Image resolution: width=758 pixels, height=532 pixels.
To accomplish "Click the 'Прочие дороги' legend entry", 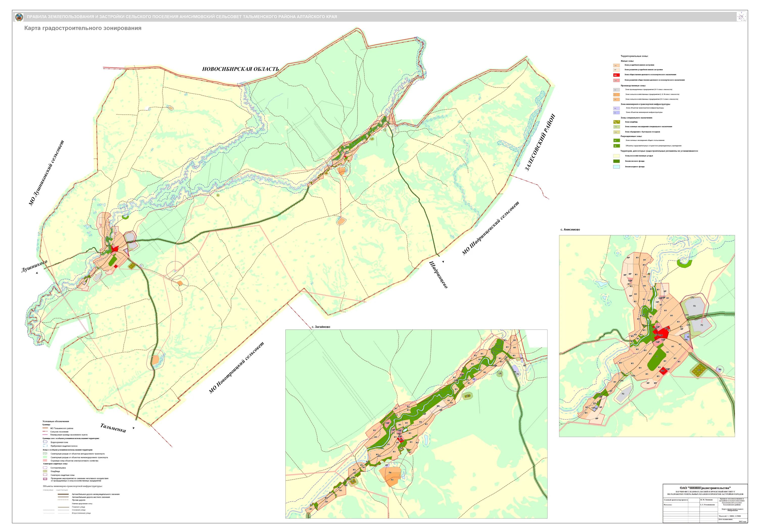I will 79,500.
